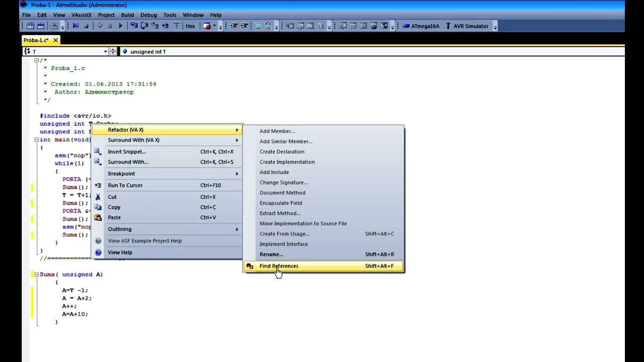Close the Proba-1.c* tab
The image size is (644, 362).
(x=55, y=40)
